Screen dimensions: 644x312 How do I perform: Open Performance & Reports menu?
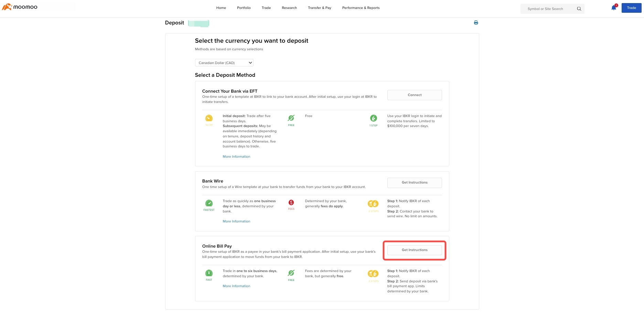pos(361,8)
